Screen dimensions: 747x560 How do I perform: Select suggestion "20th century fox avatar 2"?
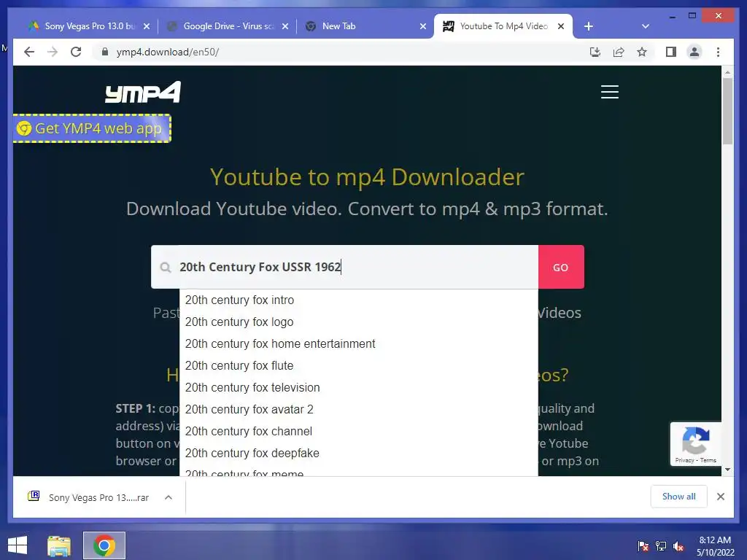point(359,410)
